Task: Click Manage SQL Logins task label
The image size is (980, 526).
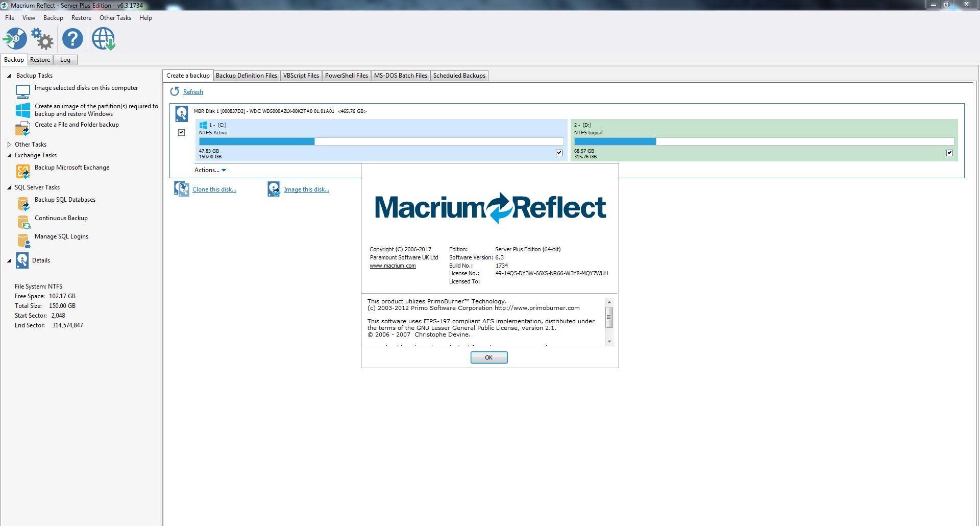Action: coord(61,236)
